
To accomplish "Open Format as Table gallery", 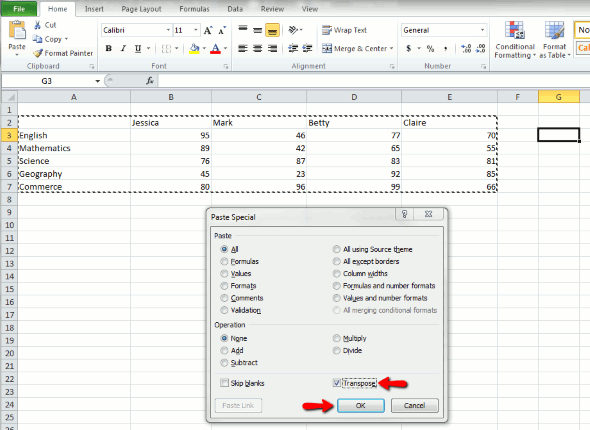I will 555,40.
